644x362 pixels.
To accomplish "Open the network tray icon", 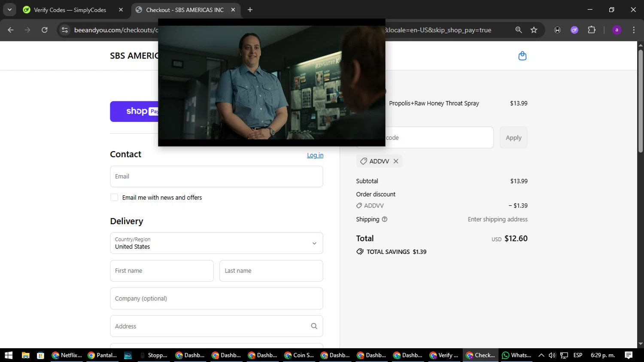I will point(564,355).
